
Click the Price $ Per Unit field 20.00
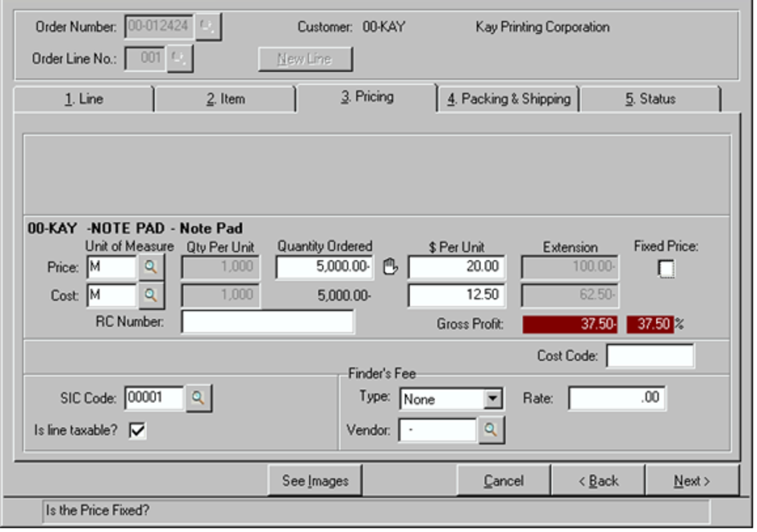pos(456,267)
